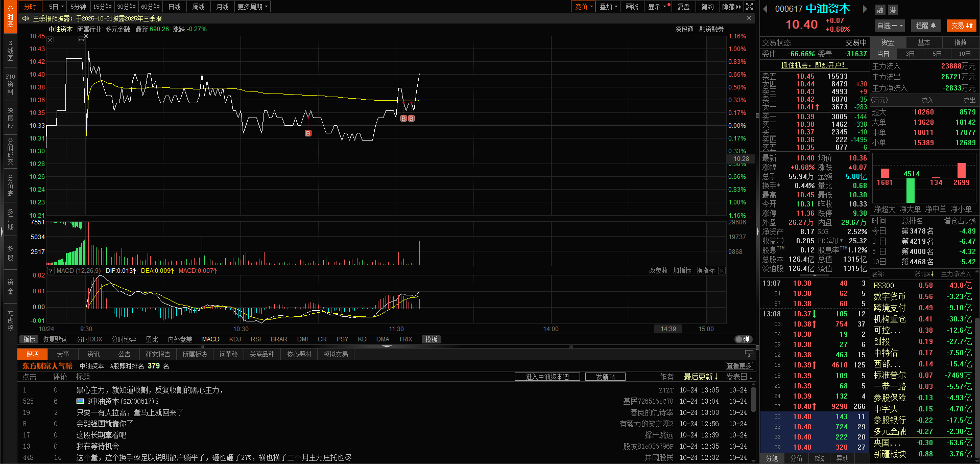Close the MACD indicator panel
The image size is (980, 464).
pos(722,271)
